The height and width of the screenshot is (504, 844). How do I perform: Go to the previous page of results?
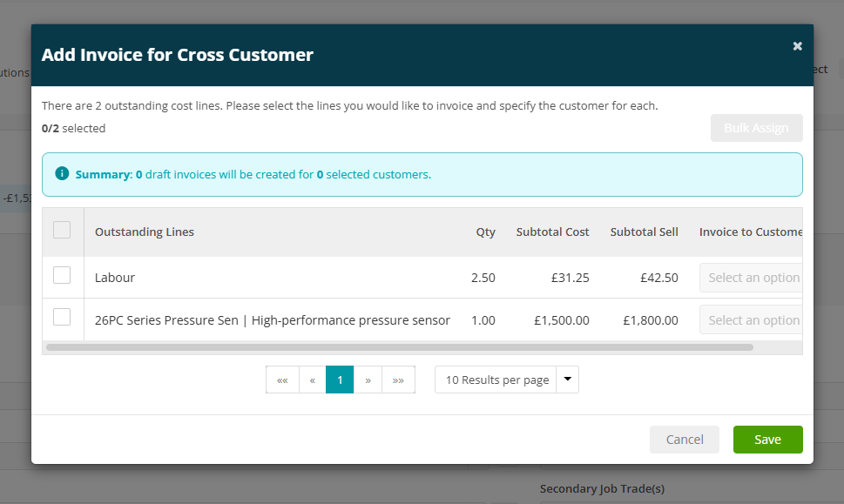coord(313,380)
